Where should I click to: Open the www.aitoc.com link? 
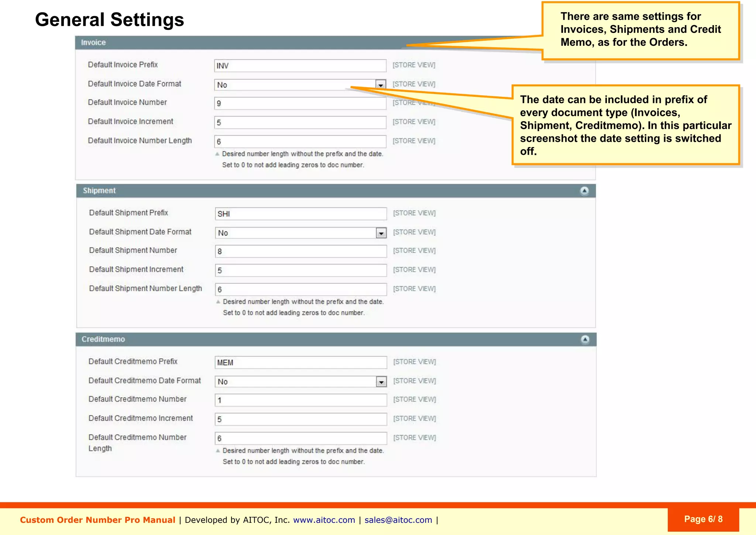tap(324, 520)
